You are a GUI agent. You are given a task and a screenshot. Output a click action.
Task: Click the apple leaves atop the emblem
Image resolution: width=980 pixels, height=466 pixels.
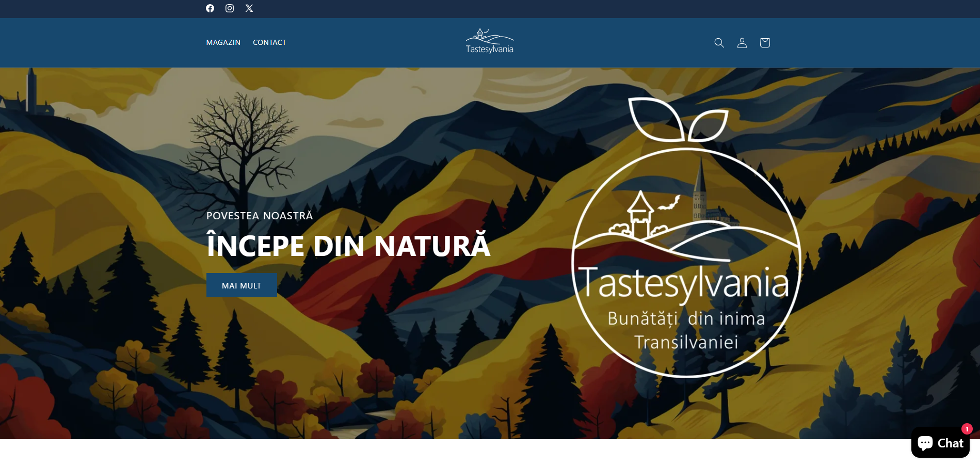(679, 120)
